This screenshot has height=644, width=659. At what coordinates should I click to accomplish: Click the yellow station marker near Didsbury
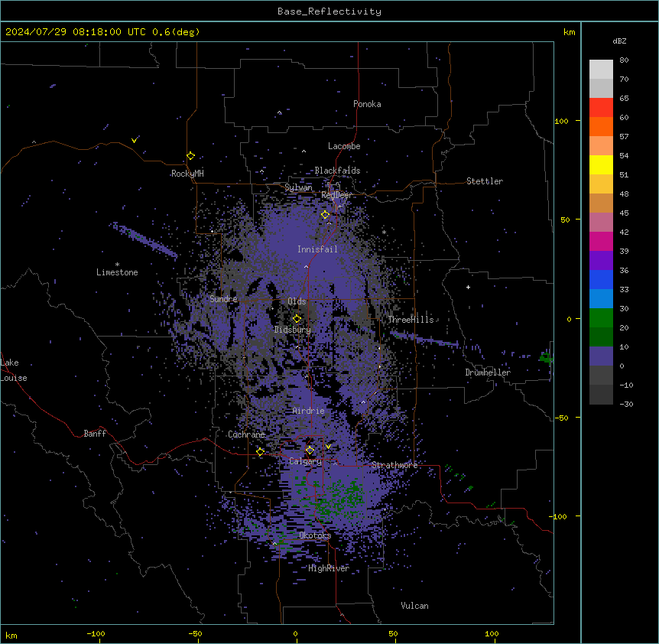point(297,319)
